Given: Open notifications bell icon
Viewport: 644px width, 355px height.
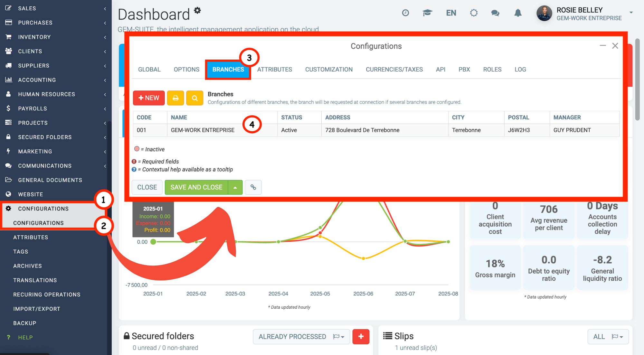Looking at the screenshot, I should (518, 13).
